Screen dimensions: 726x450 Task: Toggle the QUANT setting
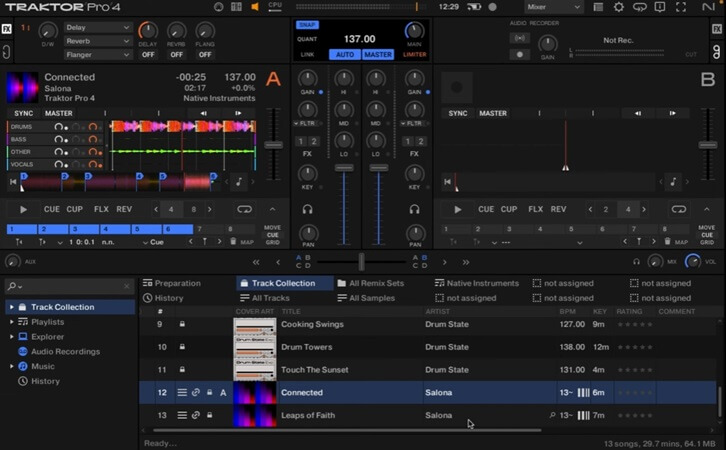click(x=307, y=39)
